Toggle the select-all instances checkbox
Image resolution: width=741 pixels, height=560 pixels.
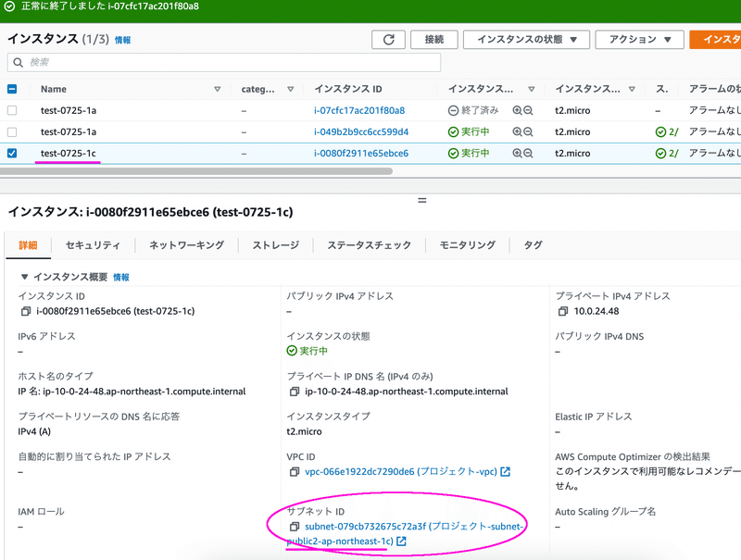(12, 89)
